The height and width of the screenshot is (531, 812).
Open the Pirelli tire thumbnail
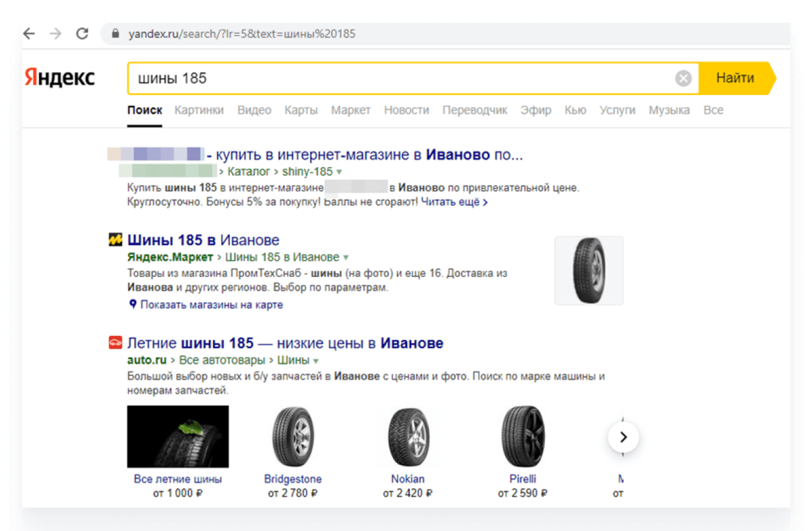(x=523, y=437)
